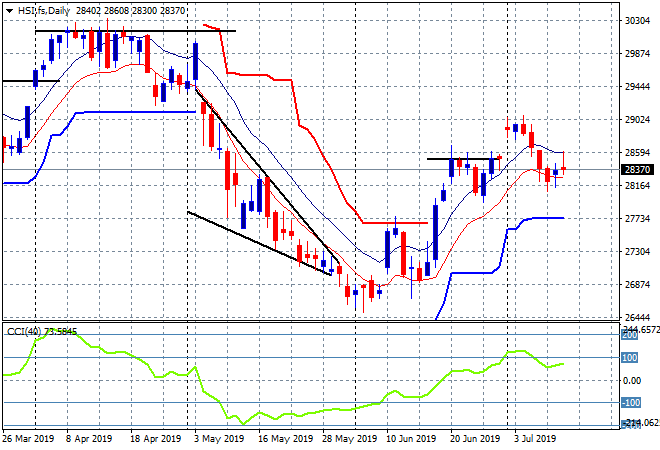Click CCI level label 0.00
The image size is (660, 450).
pos(632,381)
